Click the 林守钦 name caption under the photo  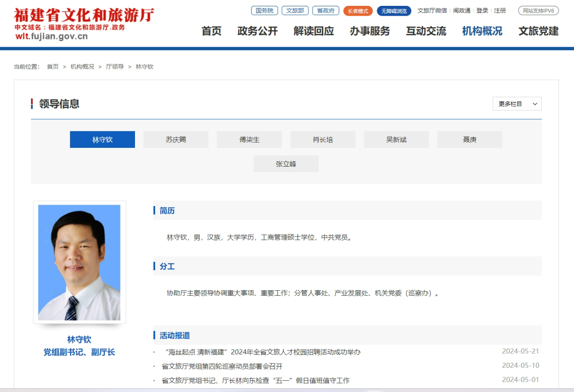(79, 340)
